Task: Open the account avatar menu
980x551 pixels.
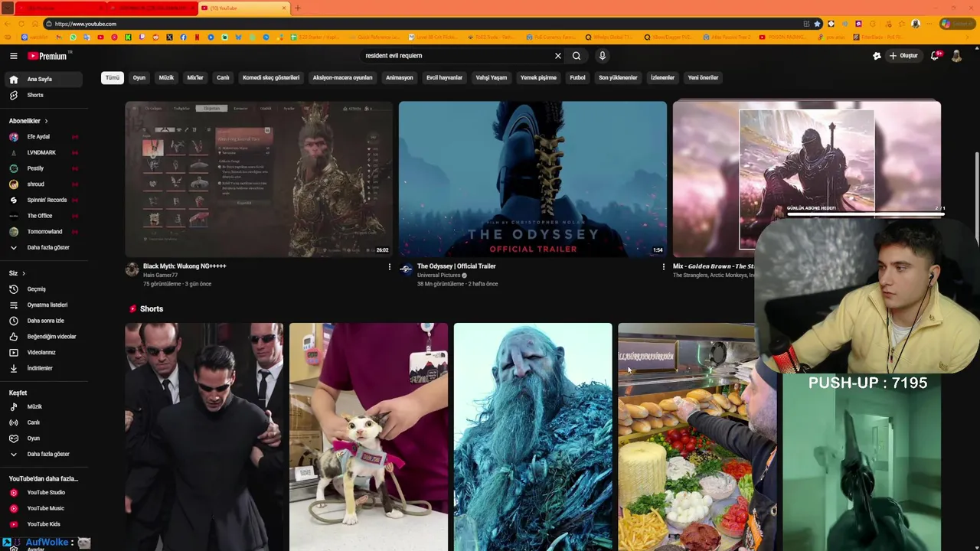Action: pyautogui.click(x=956, y=56)
